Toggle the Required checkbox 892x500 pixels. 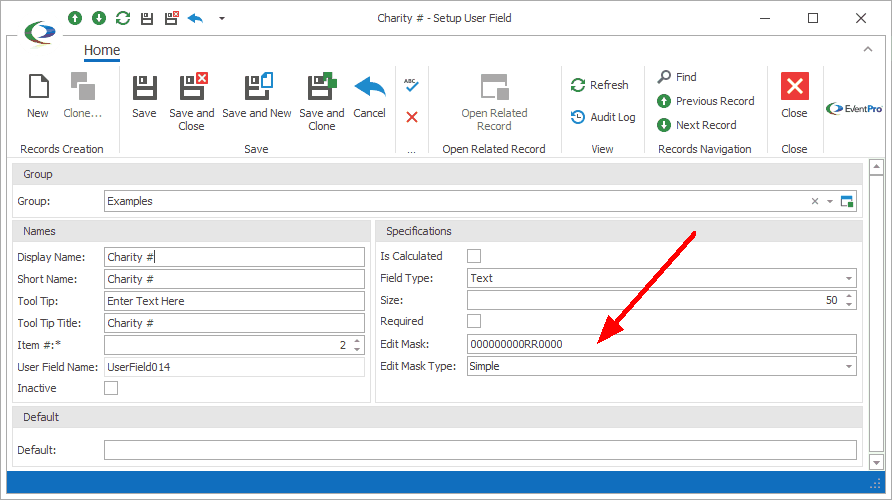[x=474, y=321]
